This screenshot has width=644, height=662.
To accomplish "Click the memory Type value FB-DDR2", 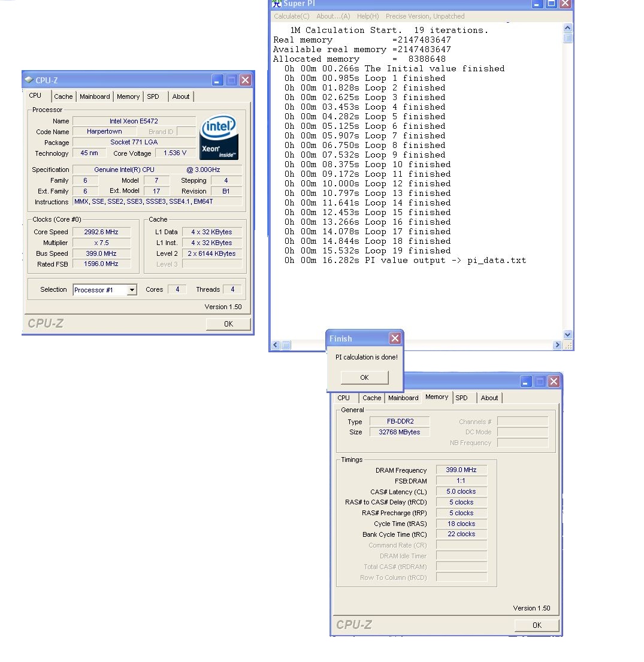I will 400,421.
